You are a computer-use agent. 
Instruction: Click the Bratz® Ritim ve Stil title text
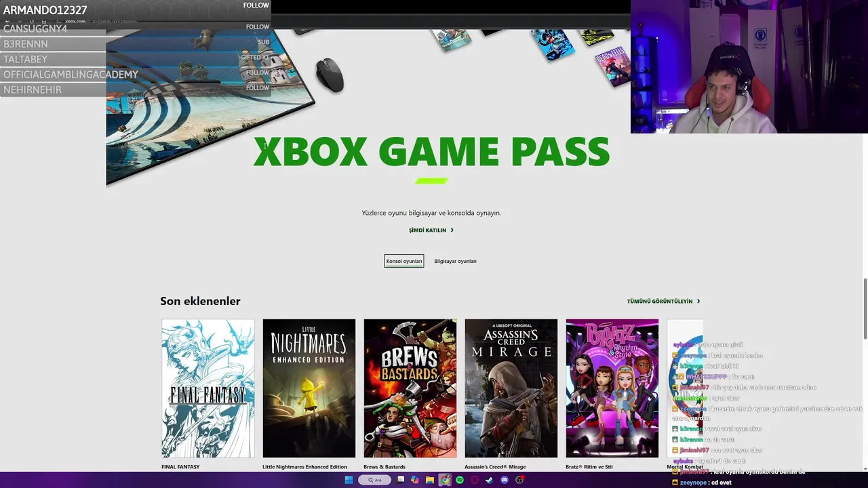[589, 467]
